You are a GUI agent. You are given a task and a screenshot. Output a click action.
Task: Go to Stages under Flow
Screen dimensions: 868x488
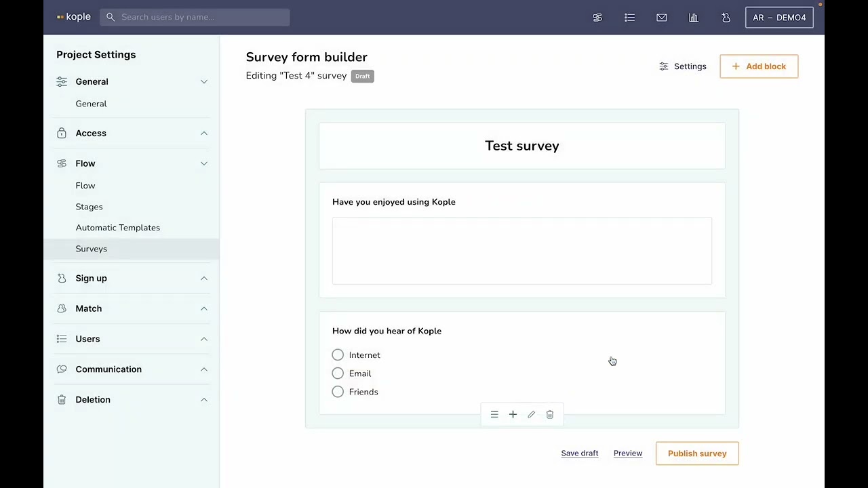pos(89,207)
